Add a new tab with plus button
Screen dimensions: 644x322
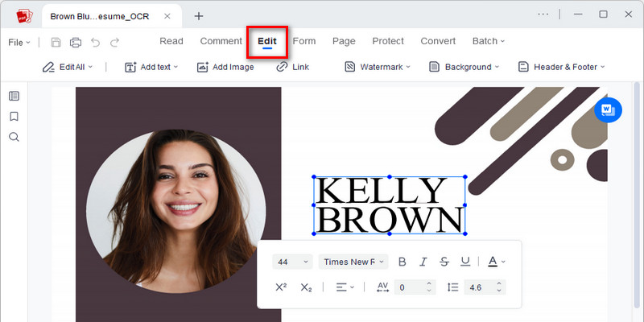click(199, 16)
